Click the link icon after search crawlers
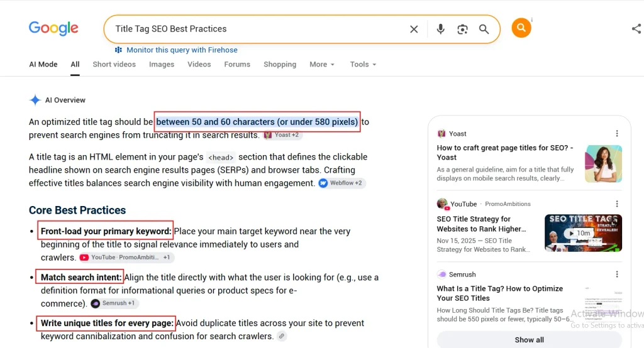644x348 pixels. (x=281, y=336)
